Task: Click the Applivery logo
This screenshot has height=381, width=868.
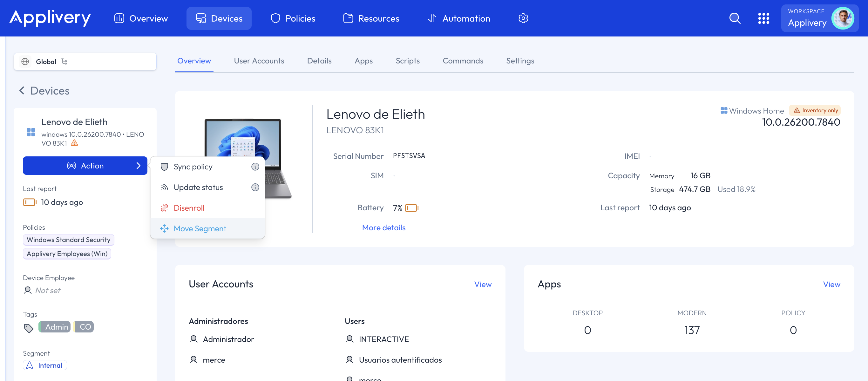Action: (x=50, y=17)
